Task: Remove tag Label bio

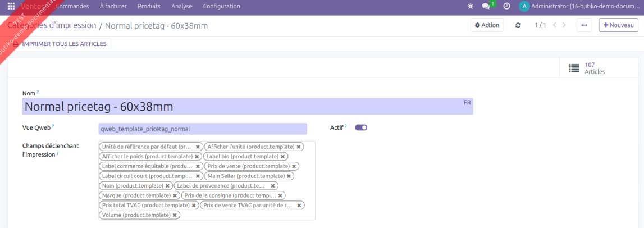Action: click(x=282, y=157)
